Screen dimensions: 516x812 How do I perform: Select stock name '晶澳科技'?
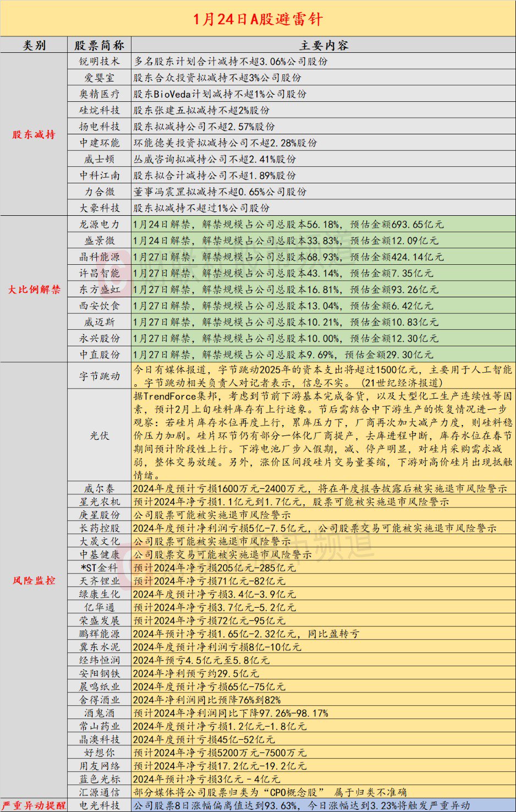tap(100, 739)
